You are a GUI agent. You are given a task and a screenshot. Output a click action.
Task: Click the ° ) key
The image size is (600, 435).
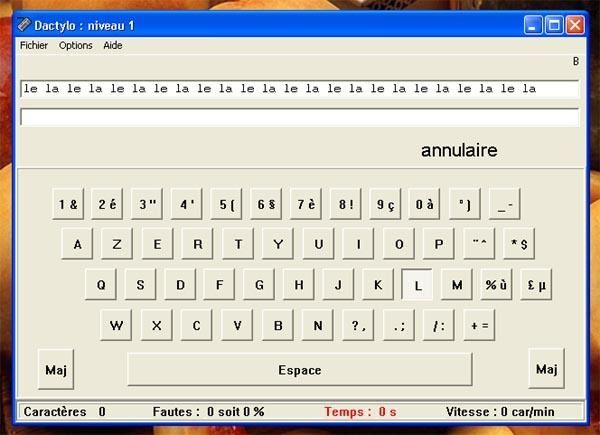[x=465, y=204]
